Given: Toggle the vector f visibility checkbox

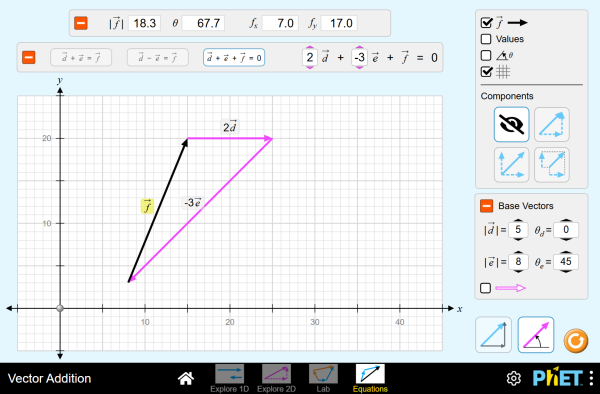Looking at the screenshot, I should (486, 23).
